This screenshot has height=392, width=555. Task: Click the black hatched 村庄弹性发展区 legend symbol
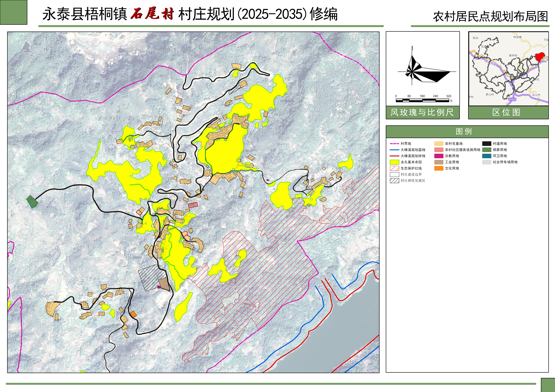pos(394,181)
